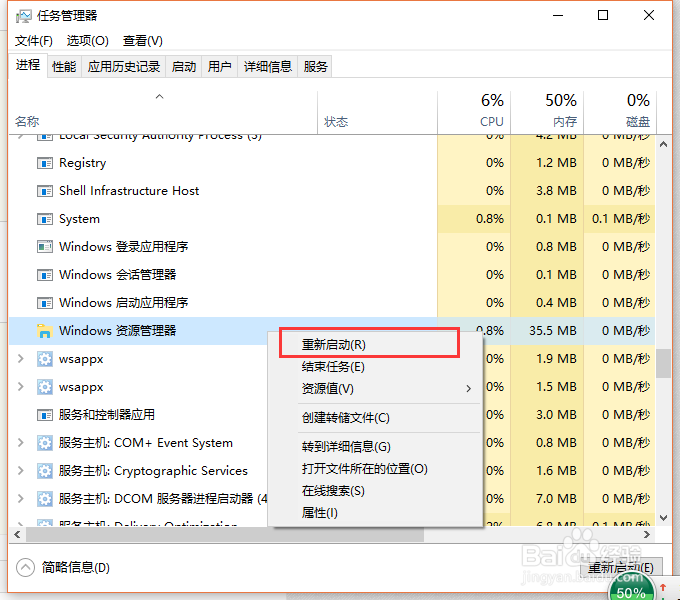Click the Windows 资源管理器 folder icon
This screenshot has width=680, height=600.
(x=45, y=331)
